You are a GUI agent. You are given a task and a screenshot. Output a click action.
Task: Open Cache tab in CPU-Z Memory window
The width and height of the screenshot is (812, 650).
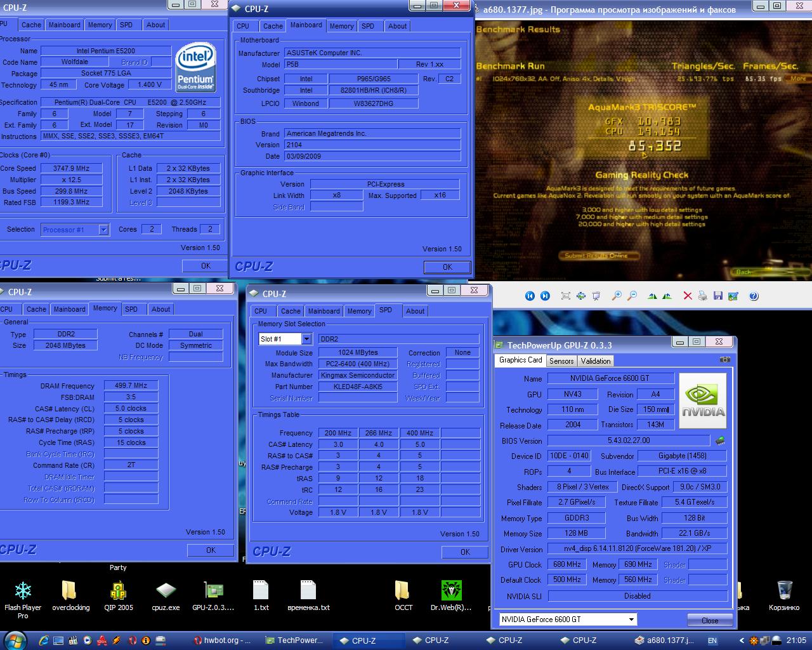coord(36,309)
